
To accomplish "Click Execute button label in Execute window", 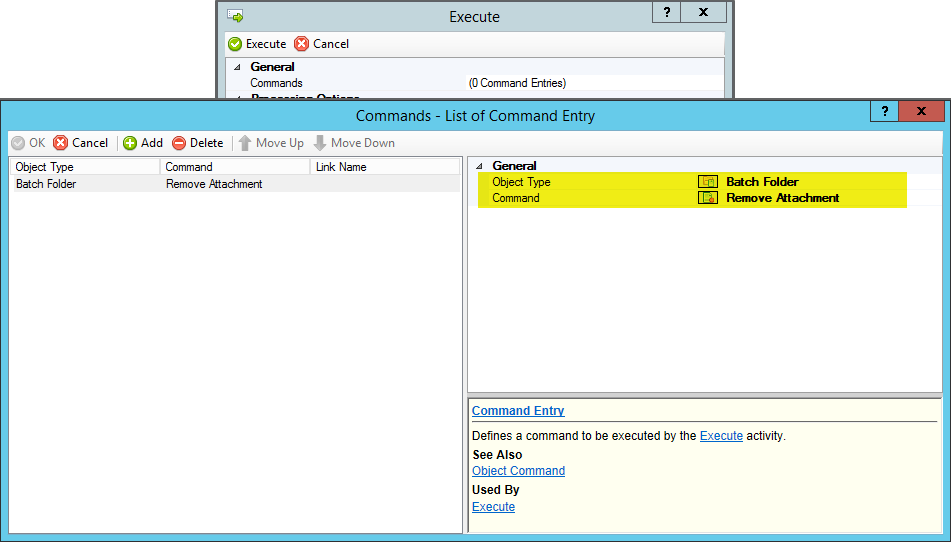I will point(266,44).
